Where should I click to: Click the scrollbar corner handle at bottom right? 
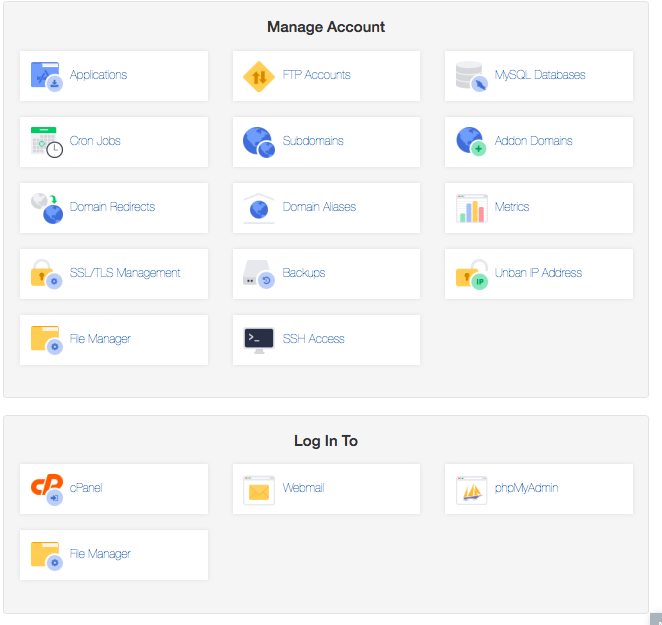click(x=655, y=618)
